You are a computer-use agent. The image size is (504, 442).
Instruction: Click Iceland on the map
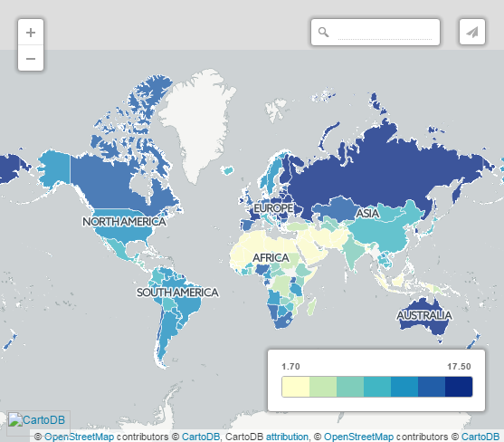click(x=228, y=170)
